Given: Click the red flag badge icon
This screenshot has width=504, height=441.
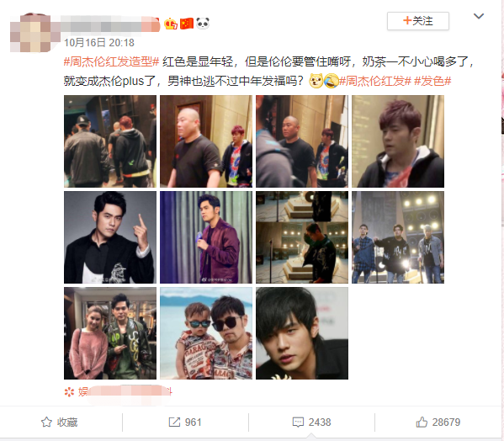Looking at the screenshot, I should [187, 24].
